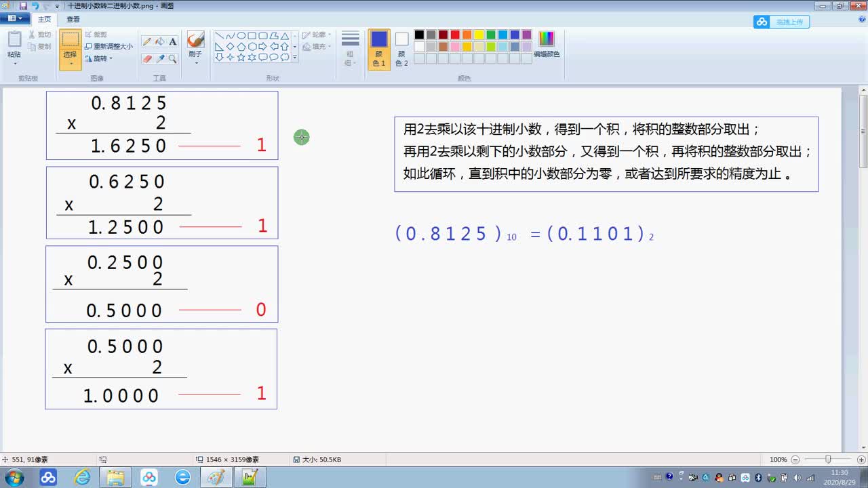Screen dimensions: 868x488
Task: Switch to the Home (主页) tab
Action: pyautogui.click(x=44, y=19)
